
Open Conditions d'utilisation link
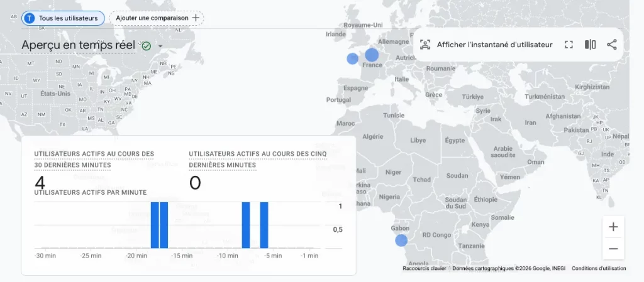(x=599, y=268)
